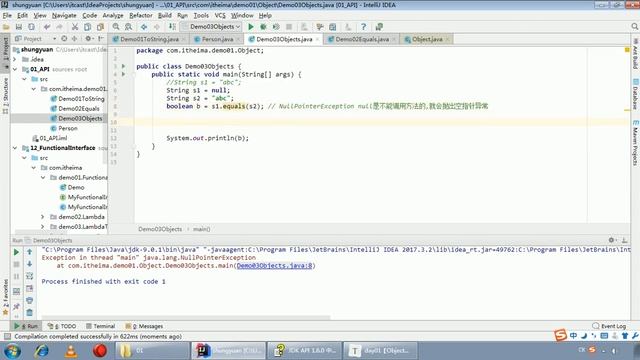Image resolution: width=640 pixels, height=360 pixels.
Task: Open JDK API help window from taskbar
Action: click(x=304, y=351)
